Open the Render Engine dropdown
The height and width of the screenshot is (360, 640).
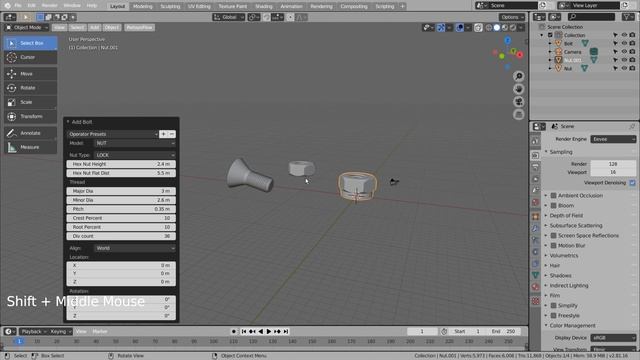tap(613, 139)
